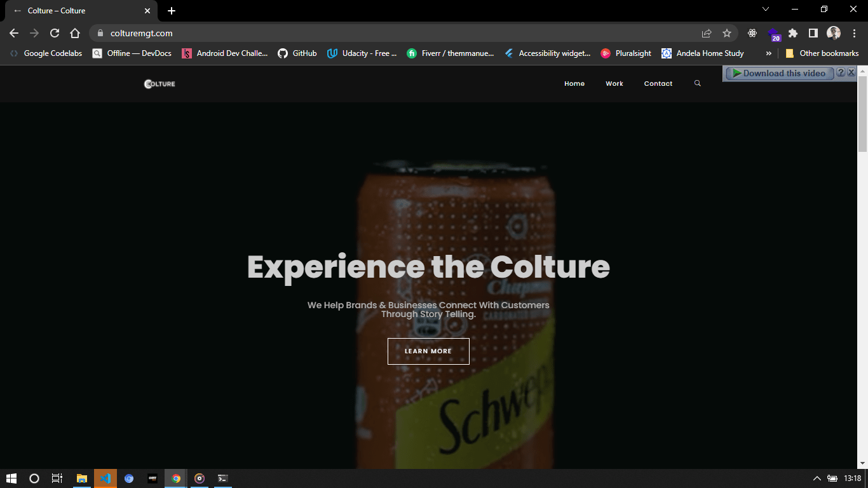Open the terminal taskbar icon
Screen dimensions: 868x488
pyautogui.click(x=223, y=478)
